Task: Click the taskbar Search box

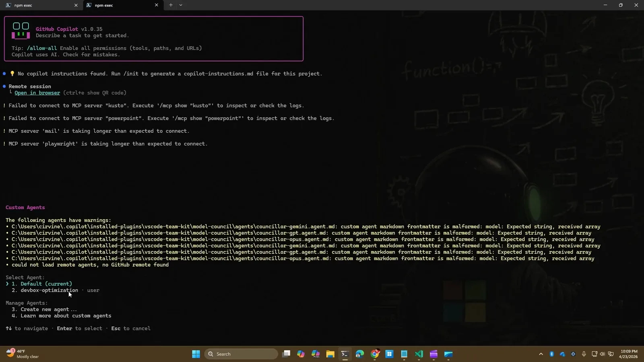Action: click(x=241, y=354)
